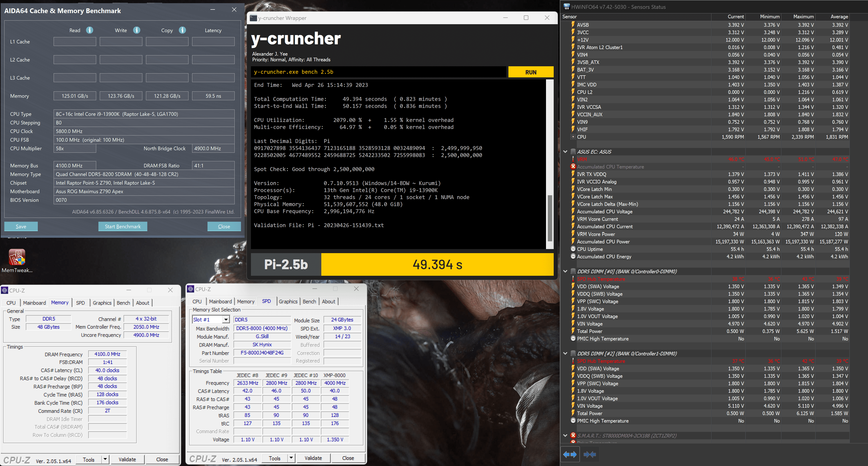868x466 pixels.
Task: Collapse the ASUS EC: ASUS sensor group
Action: click(565, 152)
